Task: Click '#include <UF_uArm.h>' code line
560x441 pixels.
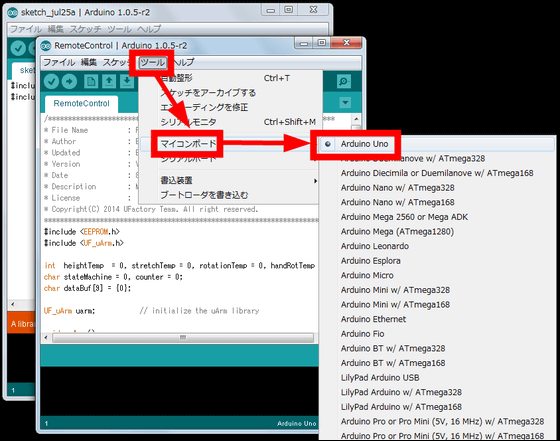Action: point(84,244)
